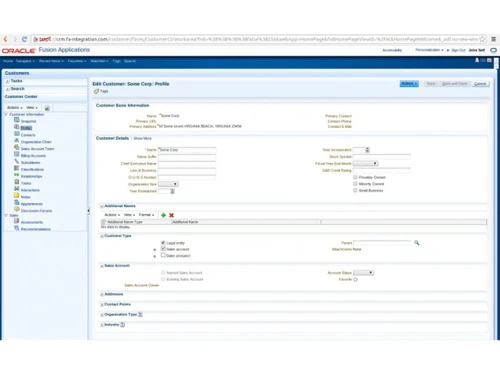The height and width of the screenshot is (375, 500).
Task: Open the Contacts icon in customer tree
Action: pyautogui.click(x=17, y=134)
